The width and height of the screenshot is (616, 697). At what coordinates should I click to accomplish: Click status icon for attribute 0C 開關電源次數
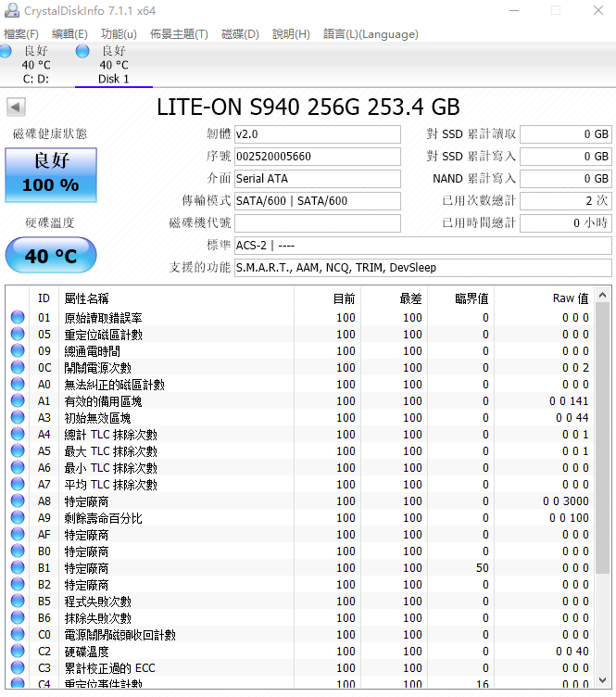(18, 367)
